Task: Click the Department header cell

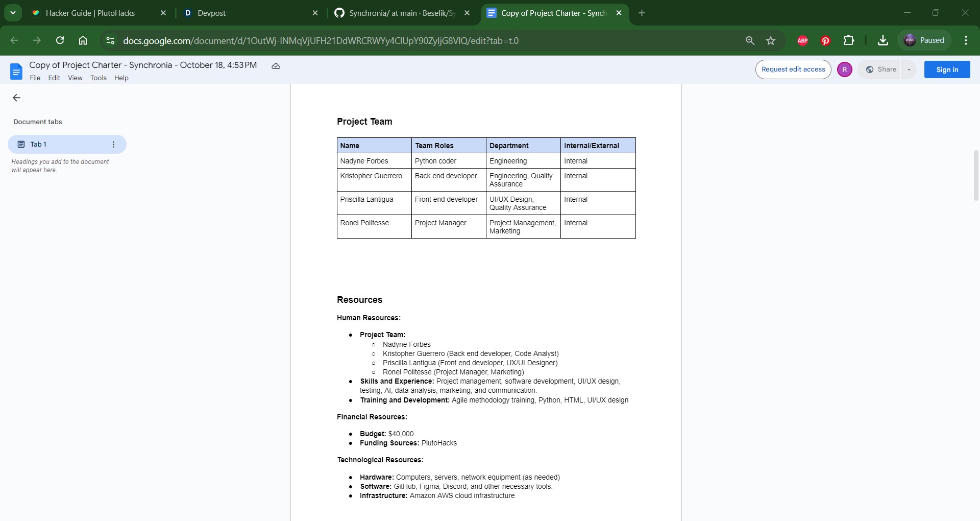Action: [523, 146]
